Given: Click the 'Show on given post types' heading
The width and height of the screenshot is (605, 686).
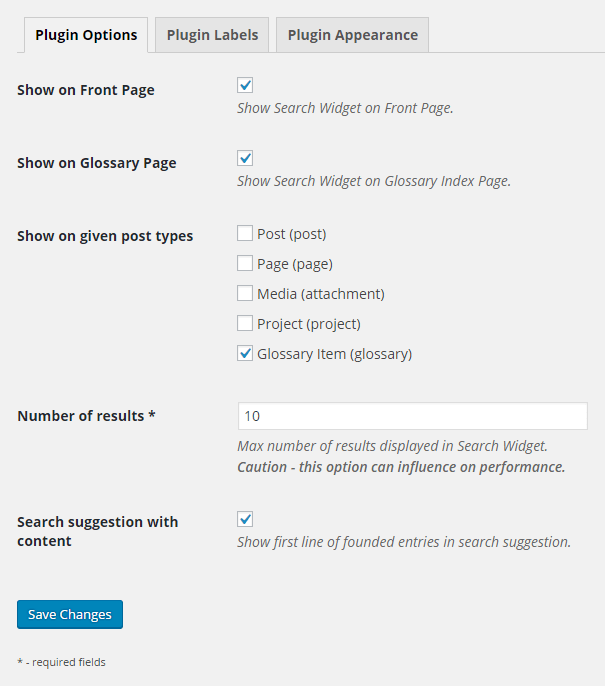Looking at the screenshot, I should 105,237.
